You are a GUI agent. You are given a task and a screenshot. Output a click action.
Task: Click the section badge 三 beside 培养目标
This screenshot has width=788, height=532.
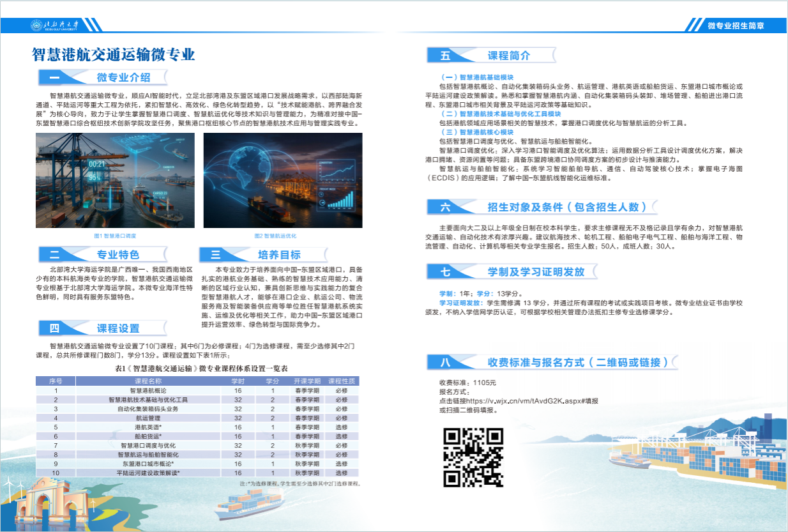click(x=216, y=255)
